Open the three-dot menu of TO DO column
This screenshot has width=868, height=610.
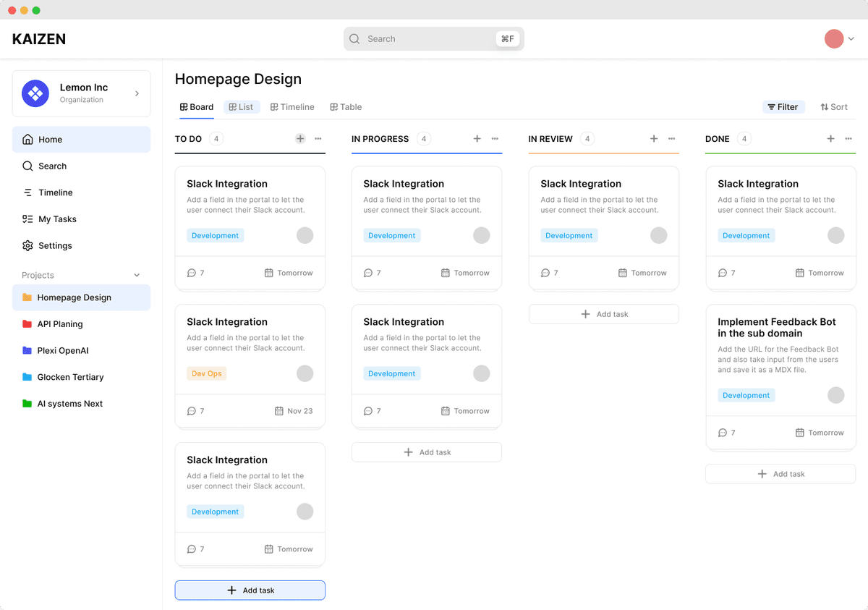tap(318, 139)
